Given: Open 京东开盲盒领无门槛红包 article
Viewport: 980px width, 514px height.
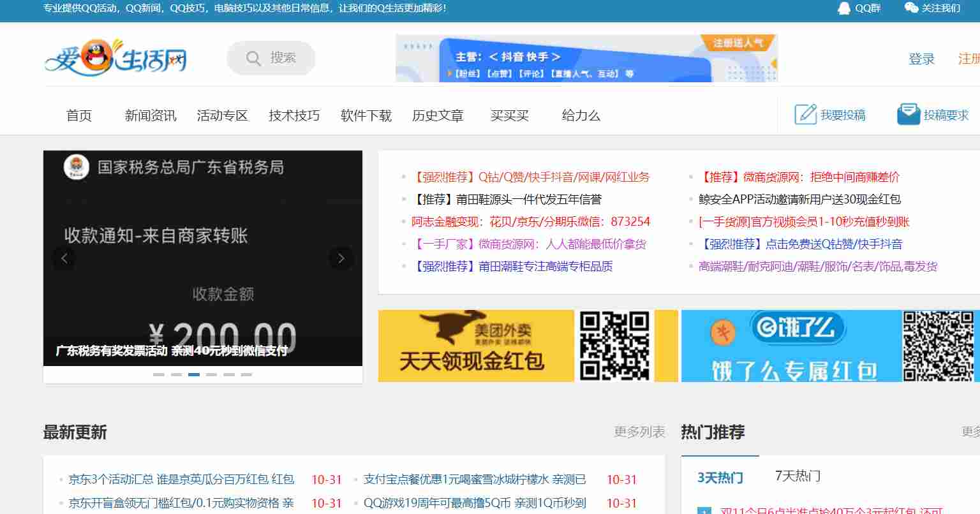Looking at the screenshot, I should [181, 503].
